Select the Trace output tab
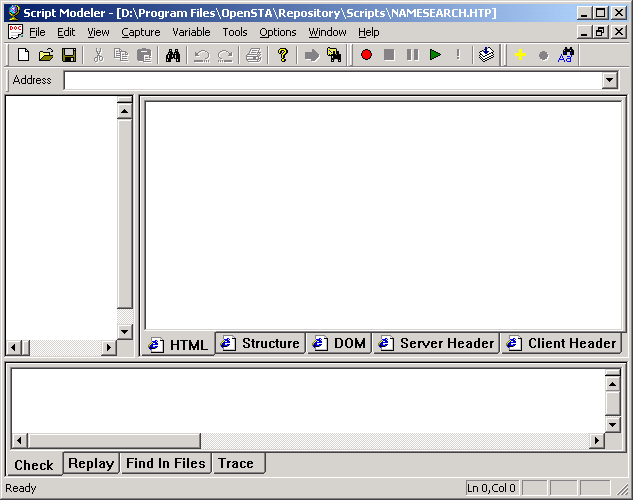The height and width of the screenshot is (500, 633). (x=238, y=463)
